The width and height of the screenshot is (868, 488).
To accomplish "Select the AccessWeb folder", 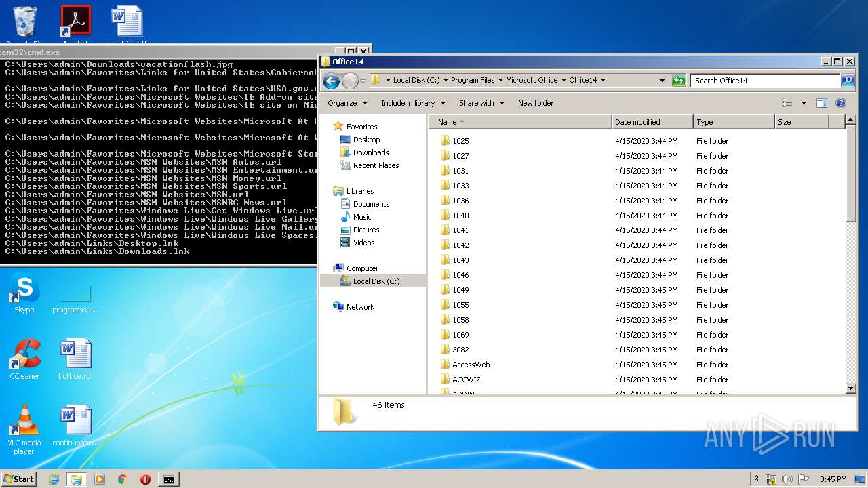I will 471,365.
